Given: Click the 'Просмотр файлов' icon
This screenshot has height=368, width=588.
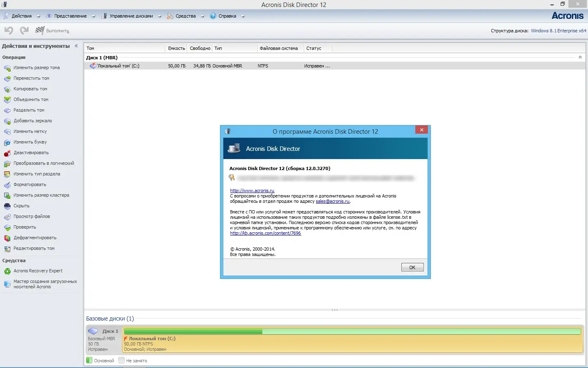Looking at the screenshot, I should coord(7,217).
